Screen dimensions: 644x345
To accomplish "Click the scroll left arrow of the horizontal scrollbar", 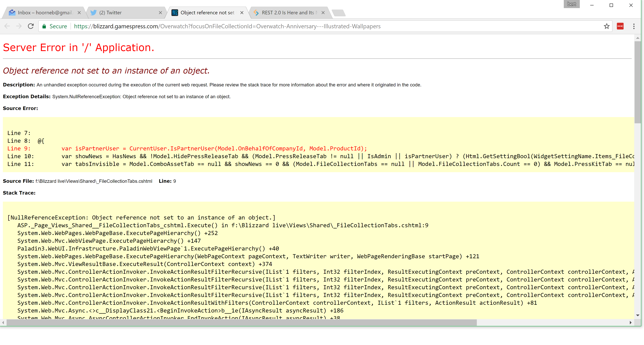I will (3, 323).
